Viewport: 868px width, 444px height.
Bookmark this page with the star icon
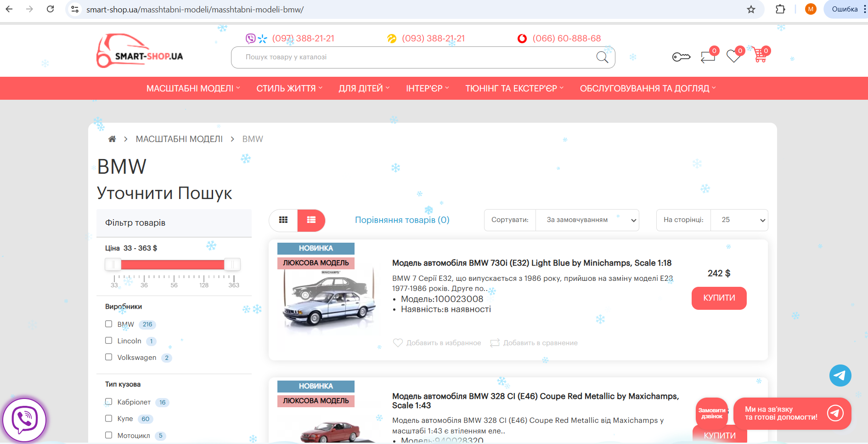[x=751, y=9]
